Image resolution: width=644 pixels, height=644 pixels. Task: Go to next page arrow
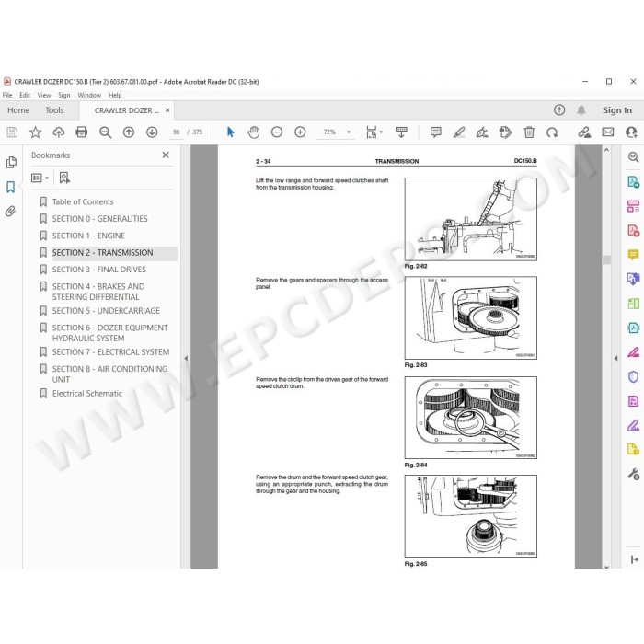tap(152, 132)
